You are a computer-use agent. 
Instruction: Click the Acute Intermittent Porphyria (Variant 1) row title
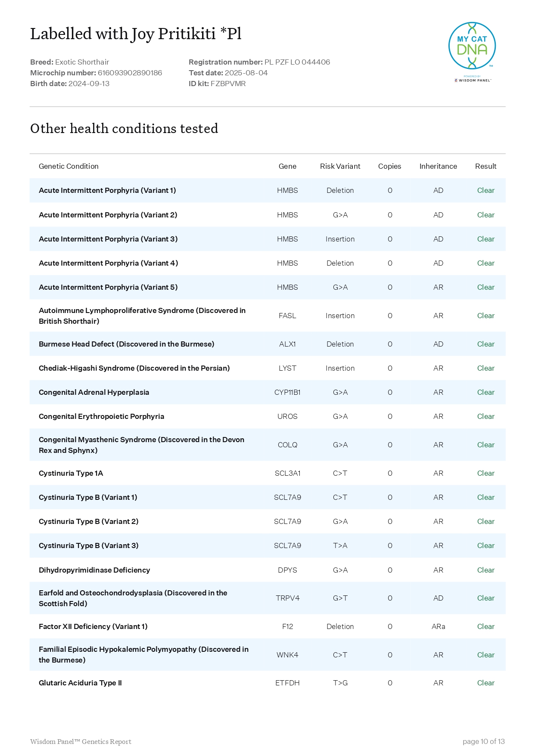tap(107, 190)
